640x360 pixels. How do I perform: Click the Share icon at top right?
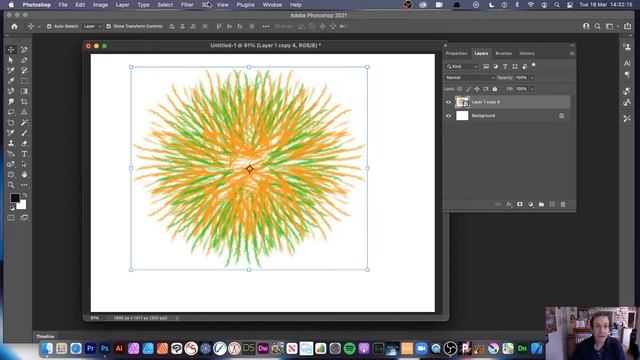[x=627, y=26]
